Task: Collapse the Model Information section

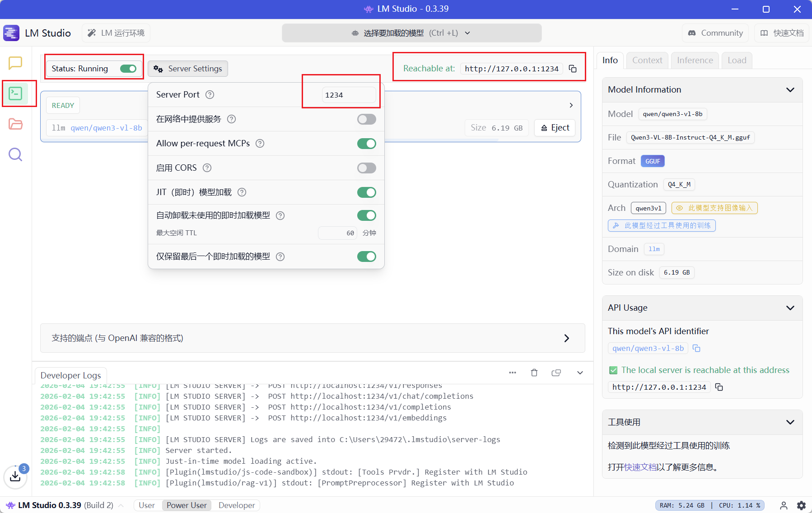Action: tap(790, 89)
